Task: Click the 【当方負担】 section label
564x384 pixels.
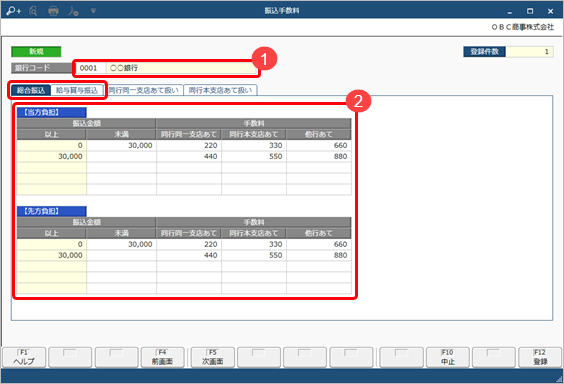Action: click(x=51, y=112)
